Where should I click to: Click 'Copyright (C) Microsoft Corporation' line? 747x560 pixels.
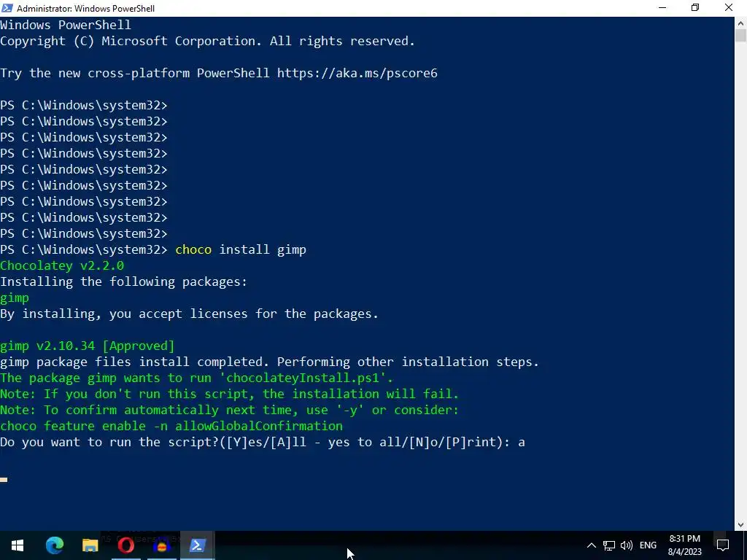(207, 41)
